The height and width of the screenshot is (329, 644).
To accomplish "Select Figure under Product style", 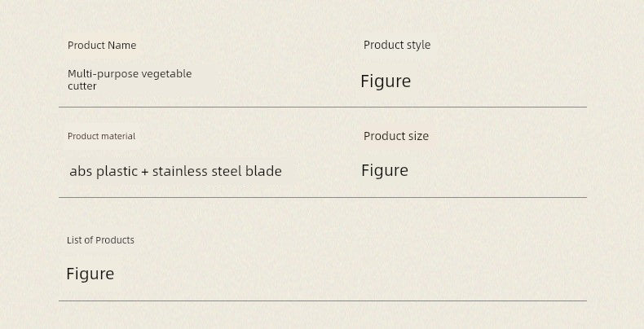I will coord(386,81).
